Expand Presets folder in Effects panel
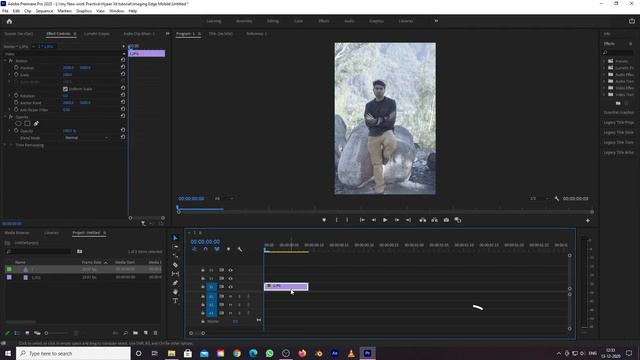Image resolution: width=640 pixels, height=360 pixels. [x=604, y=61]
